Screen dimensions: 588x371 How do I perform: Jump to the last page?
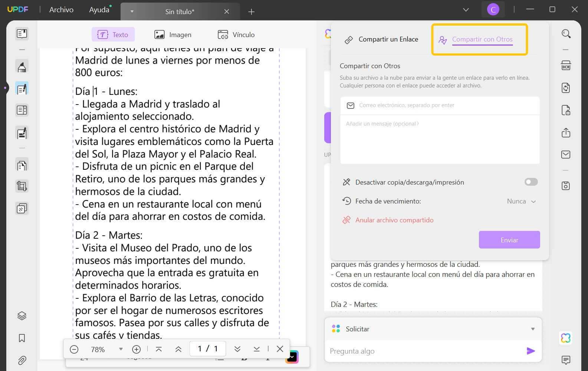(257, 349)
